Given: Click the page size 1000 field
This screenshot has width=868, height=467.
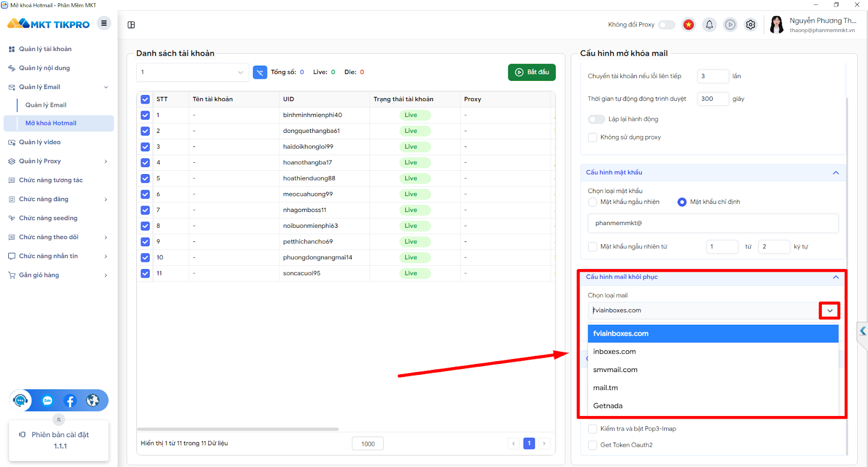Looking at the screenshot, I should [368, 444].
